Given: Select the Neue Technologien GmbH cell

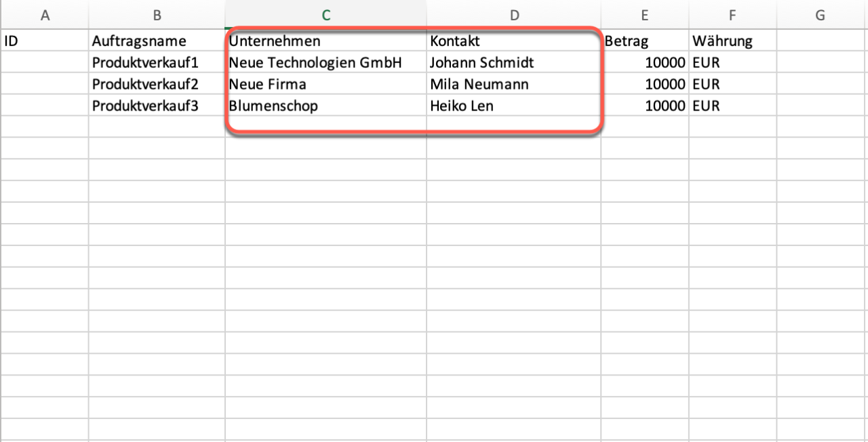Looking at the screenshot, I should [x=326, y=63].
